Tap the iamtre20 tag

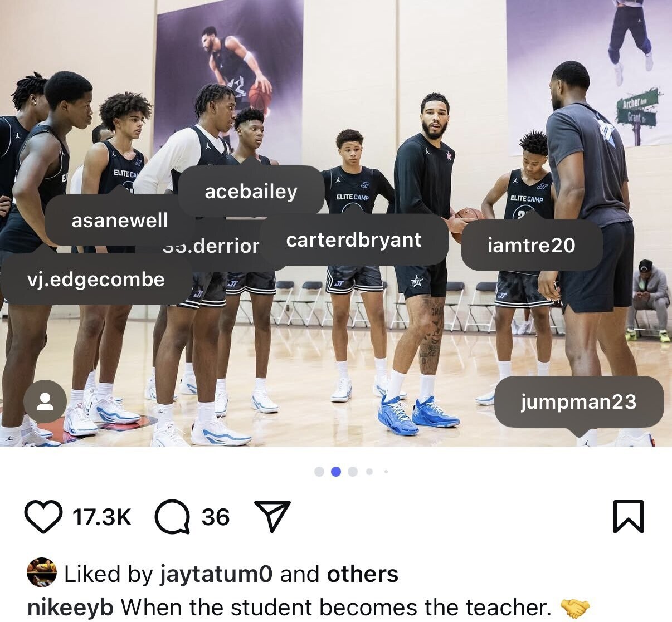point(532,245)
